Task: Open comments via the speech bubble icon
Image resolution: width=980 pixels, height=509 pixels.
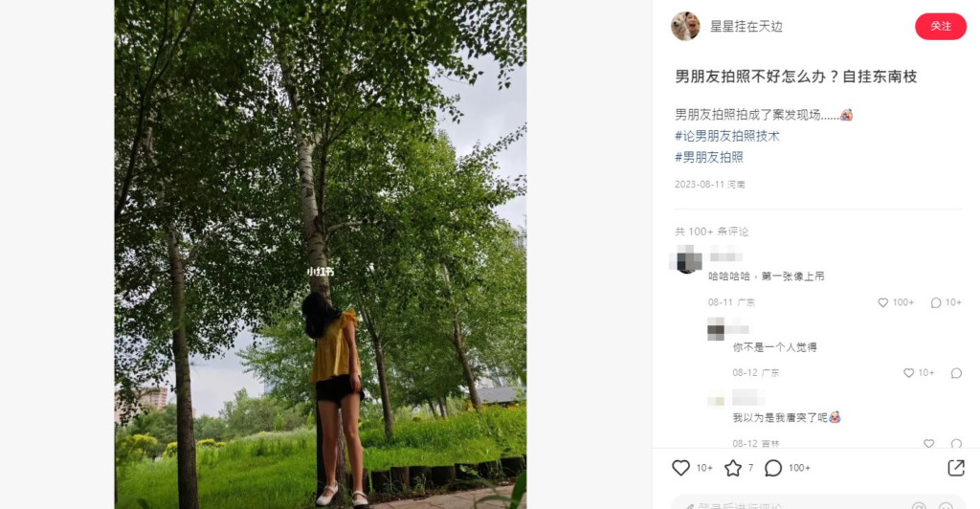Action: (773, 468)
